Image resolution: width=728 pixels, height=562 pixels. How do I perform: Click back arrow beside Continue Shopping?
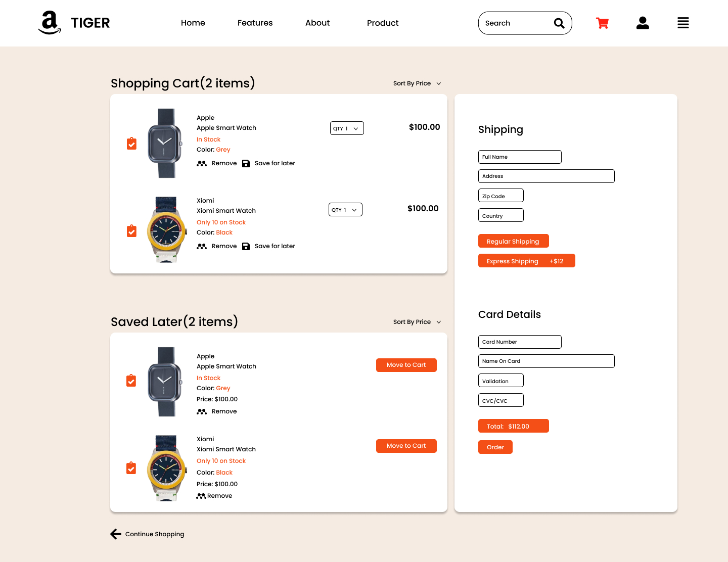pyautogui.click(x=116, y=534)
